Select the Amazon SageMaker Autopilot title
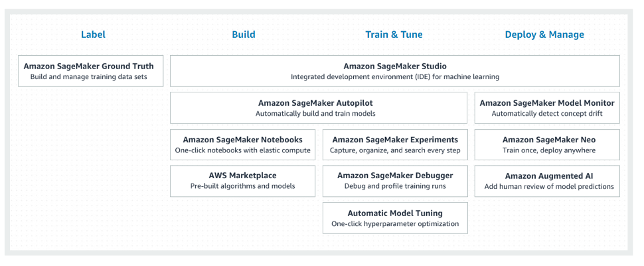This screenshot has width=644, height=266. (315, 103)
